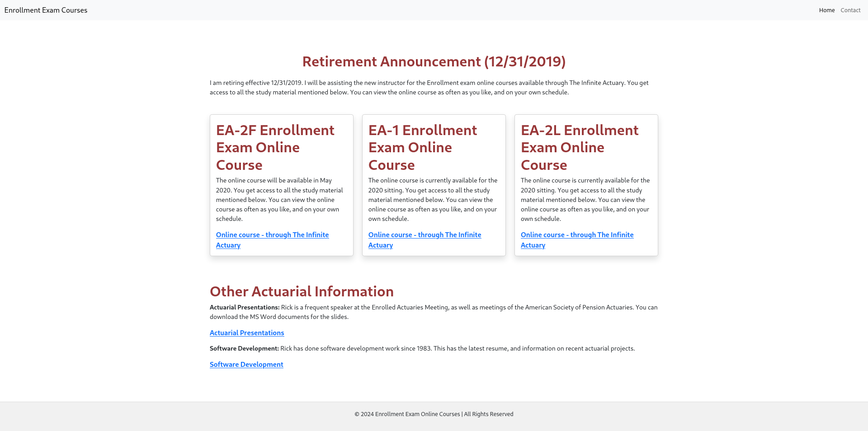Open the EA-2F online course link
This screenshot has width=868, height=431.
tap(272, 240)
